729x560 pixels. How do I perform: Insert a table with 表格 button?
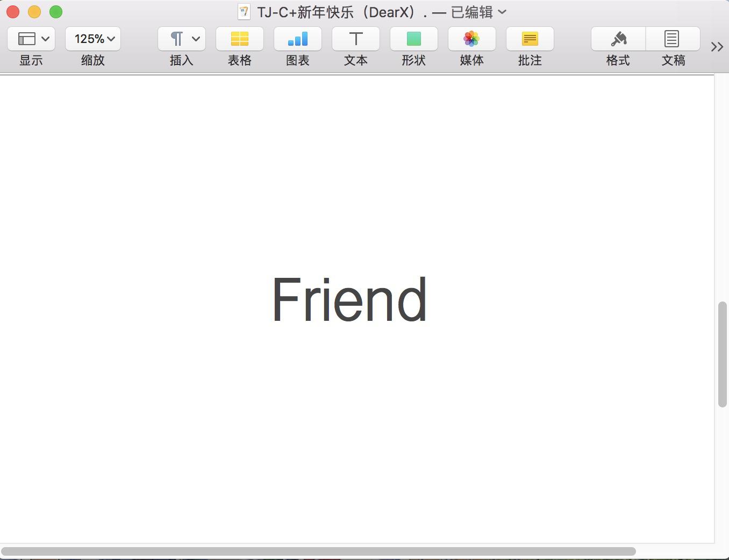coord(240,39)
